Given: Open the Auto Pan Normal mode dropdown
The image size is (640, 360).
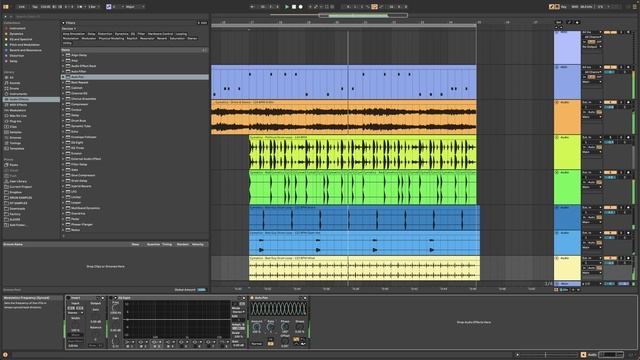Looking at the screenshot, I should (257, 344).
